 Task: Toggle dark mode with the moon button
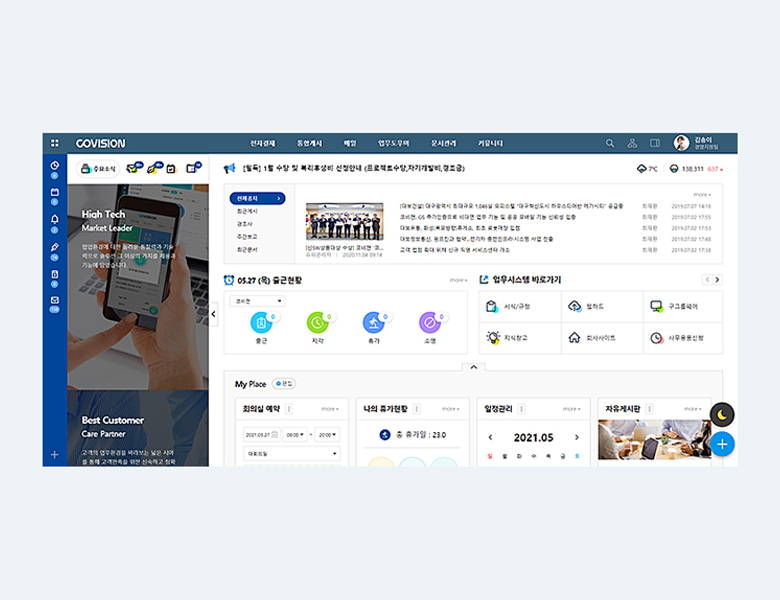[x=722, y=413]
